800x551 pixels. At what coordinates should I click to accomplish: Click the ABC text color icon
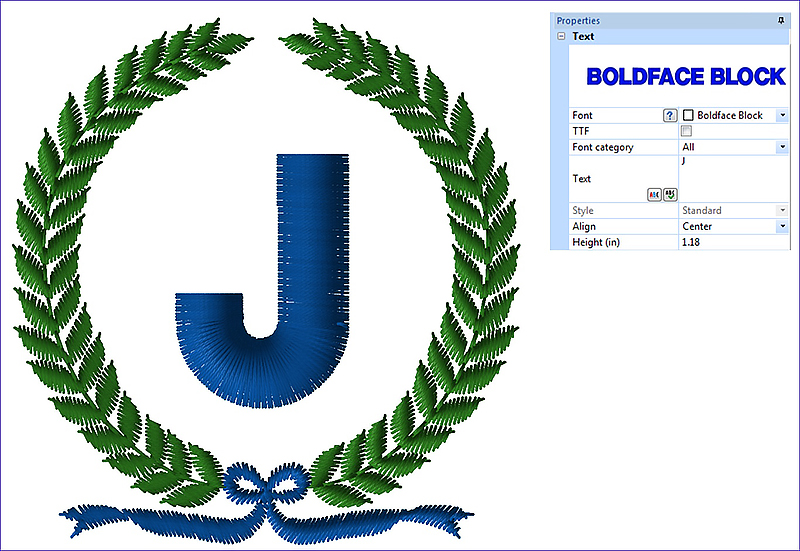654,195
